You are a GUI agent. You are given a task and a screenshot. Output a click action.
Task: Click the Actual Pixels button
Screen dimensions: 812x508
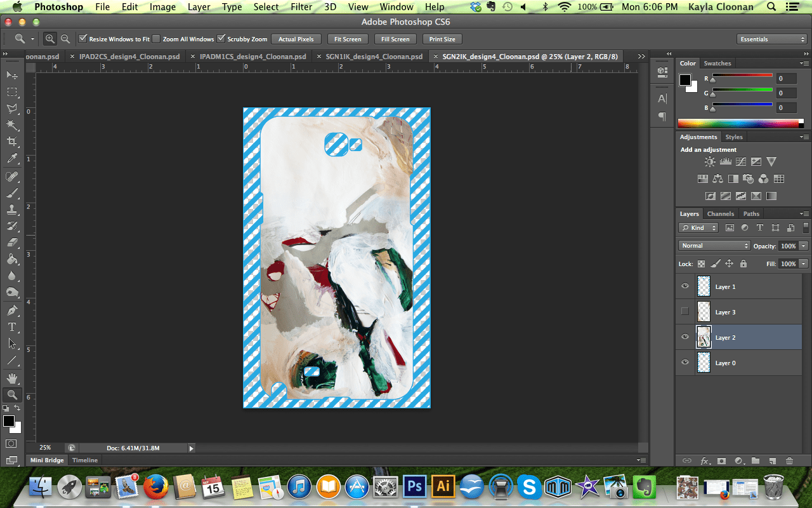click(296, 39)
